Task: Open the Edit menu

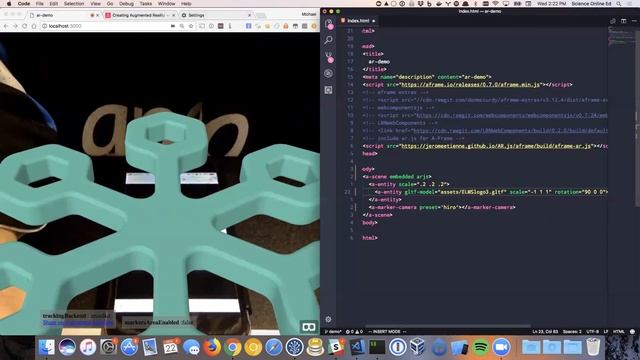Action: coord(54,4)
